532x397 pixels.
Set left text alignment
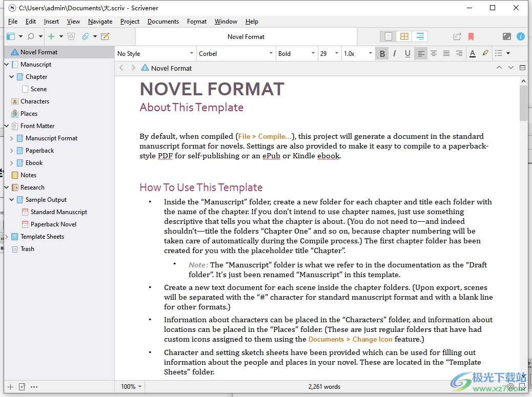click(421, 54)
